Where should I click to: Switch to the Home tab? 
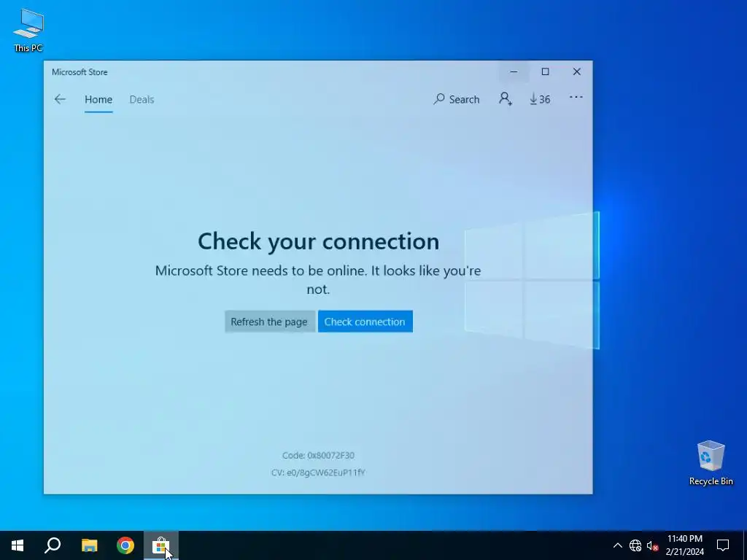(98, 99)
